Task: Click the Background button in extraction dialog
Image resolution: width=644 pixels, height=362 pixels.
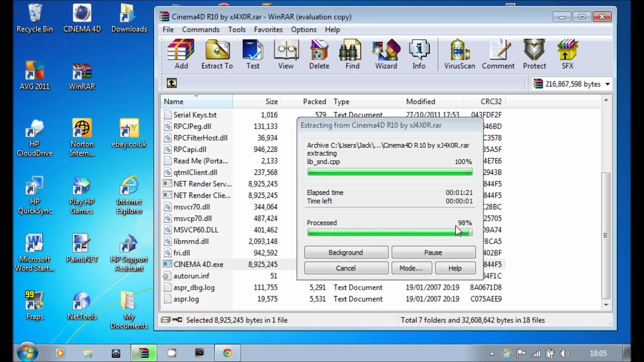Action: (346, 252)
